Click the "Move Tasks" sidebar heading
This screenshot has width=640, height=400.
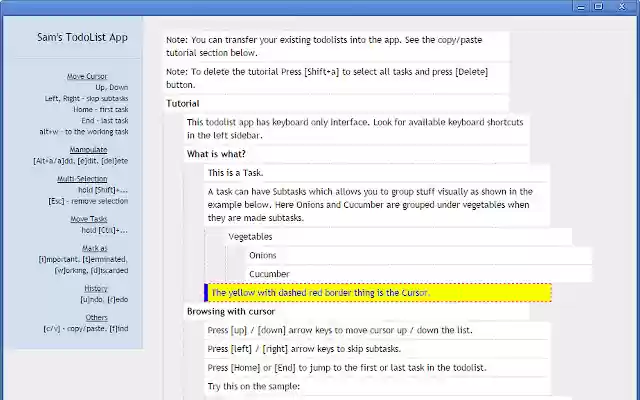(89, 219)
